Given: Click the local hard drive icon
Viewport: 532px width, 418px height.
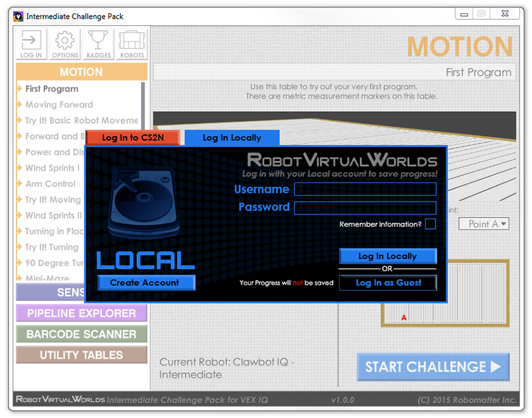Looking at the screenshot, I should click(144, 203).
